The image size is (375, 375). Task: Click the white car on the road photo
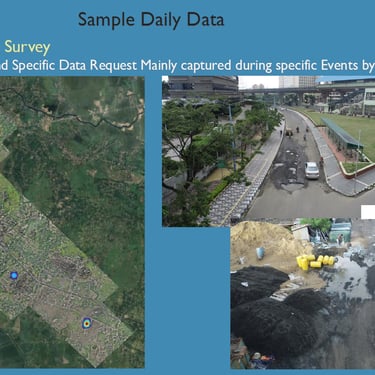tap(312, 170)
